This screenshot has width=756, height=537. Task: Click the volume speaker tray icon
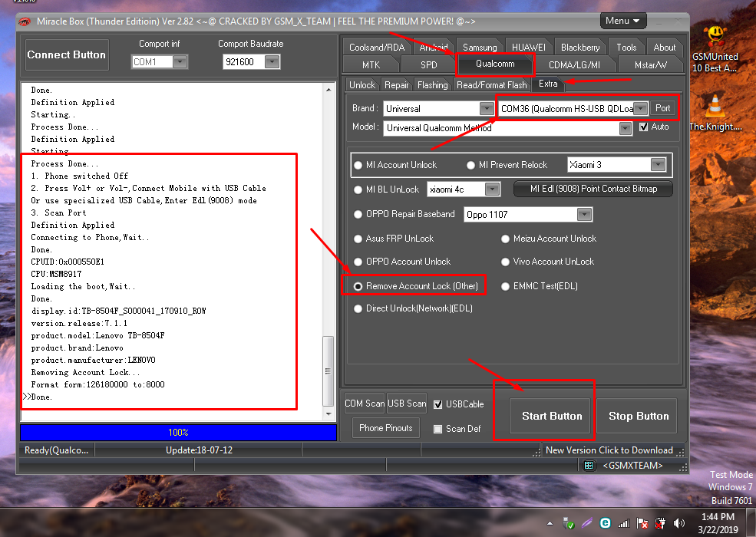[678, 523]
